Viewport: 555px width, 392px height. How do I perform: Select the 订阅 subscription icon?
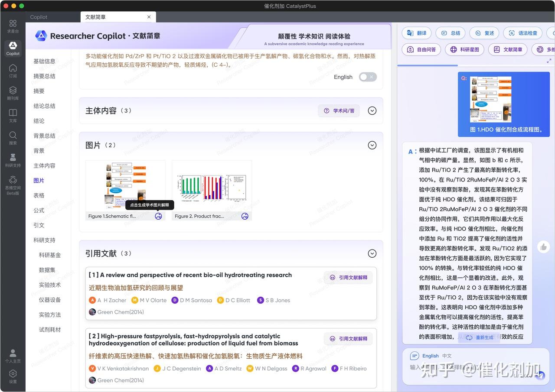13,71
